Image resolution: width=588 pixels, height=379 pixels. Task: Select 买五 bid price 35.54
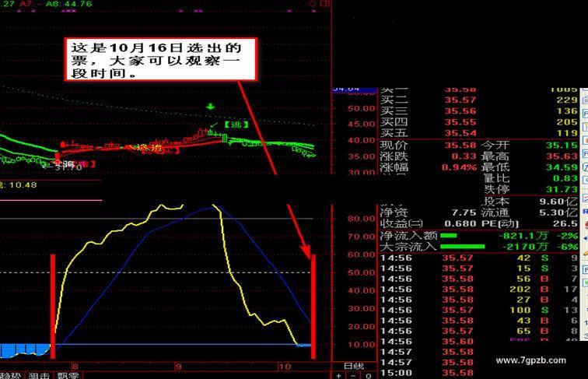[x=460, y=133]
